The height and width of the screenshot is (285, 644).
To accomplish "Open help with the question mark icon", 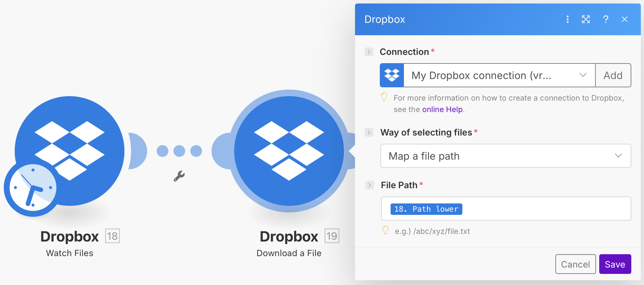I will 606,19.
